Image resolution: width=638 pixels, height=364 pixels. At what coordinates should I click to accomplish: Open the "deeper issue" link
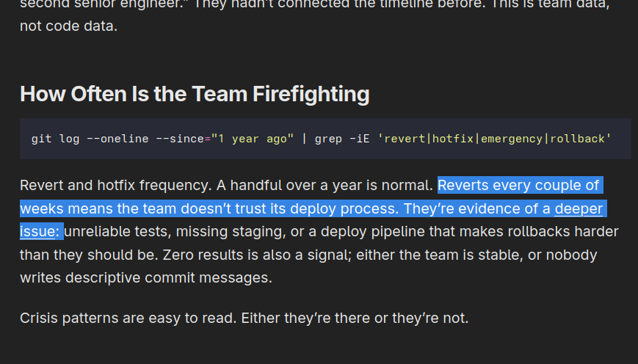[x=578, y=209]
